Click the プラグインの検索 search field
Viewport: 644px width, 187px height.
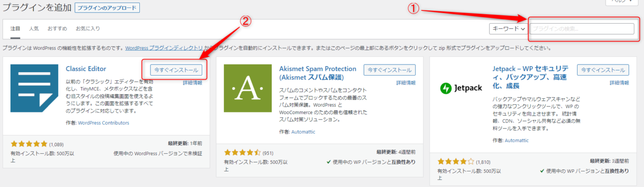(582, 29)
